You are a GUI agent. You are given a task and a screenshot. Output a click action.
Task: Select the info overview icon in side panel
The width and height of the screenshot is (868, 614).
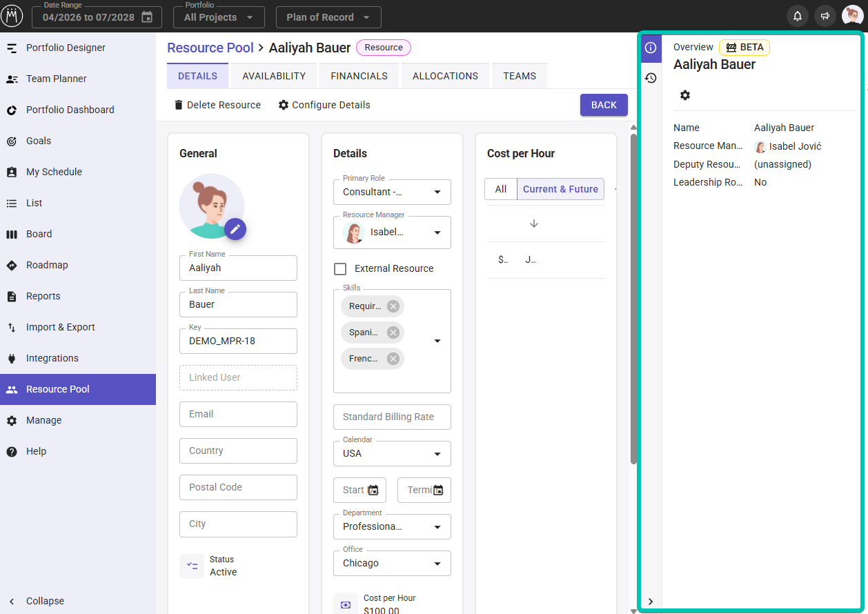click(651, 48)
